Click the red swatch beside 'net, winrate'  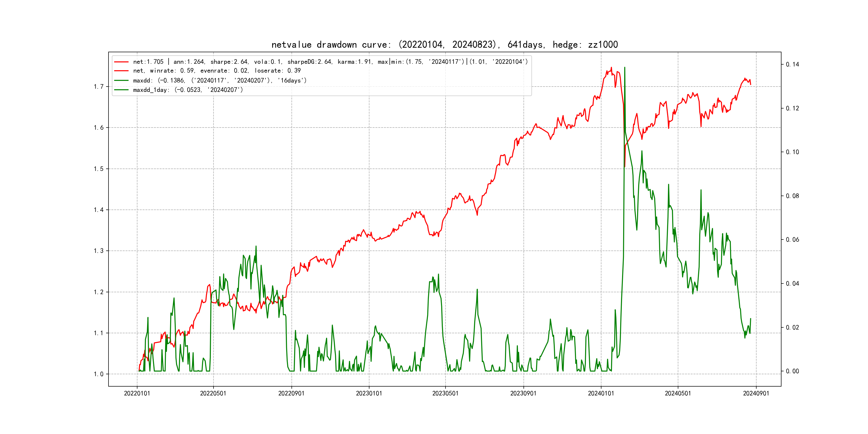[x=121, y=71]
